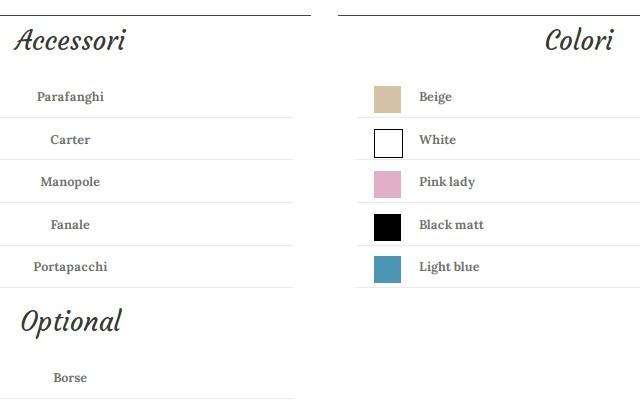Click the divider line above Colori heading
The height and width of the screenshot is (406, 640).
pos(488,15)
